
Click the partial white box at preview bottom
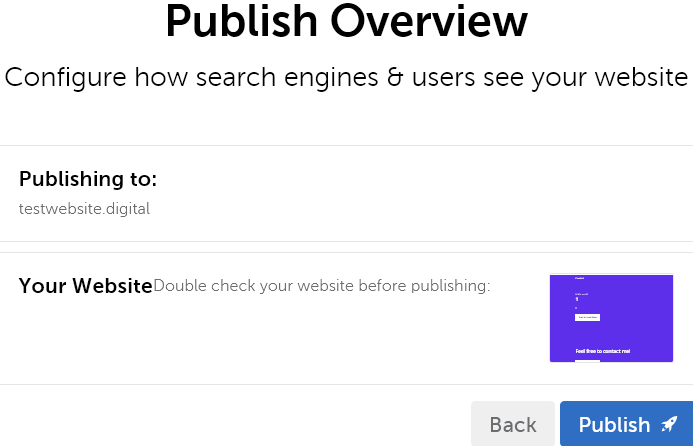coord(587,360)
